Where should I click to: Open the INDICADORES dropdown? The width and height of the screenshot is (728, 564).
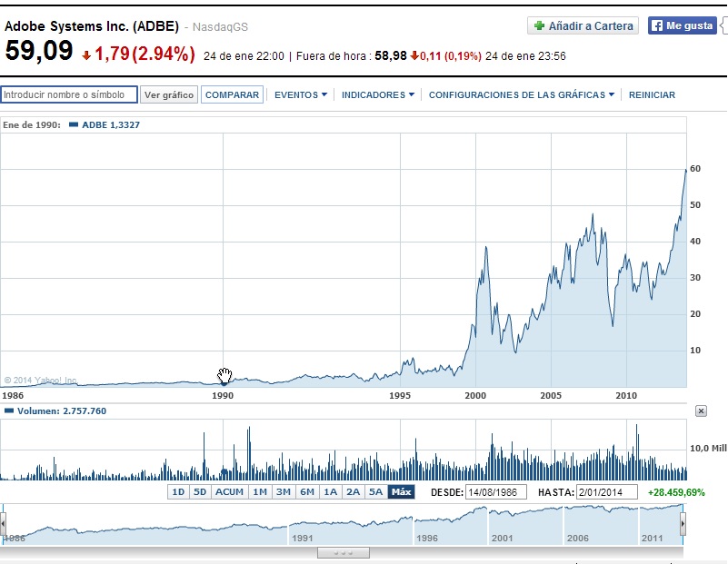(x=377, y=94)
